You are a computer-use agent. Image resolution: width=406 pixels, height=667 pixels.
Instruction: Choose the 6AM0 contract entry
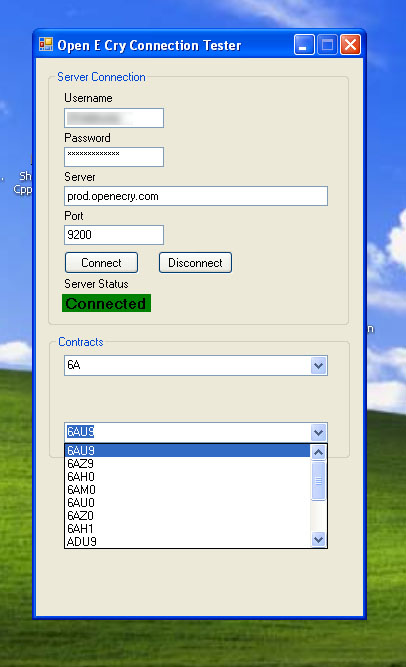187,490
